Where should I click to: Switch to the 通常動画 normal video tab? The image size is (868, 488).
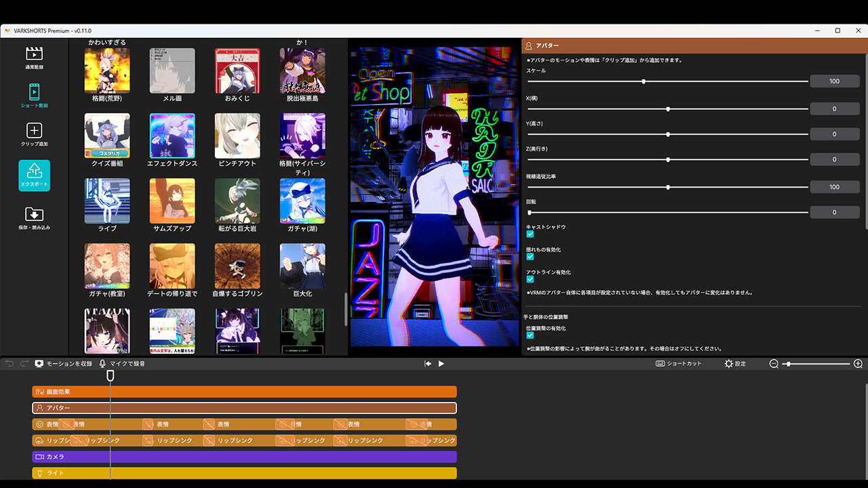pyautogui.click(x=34, y=54)
